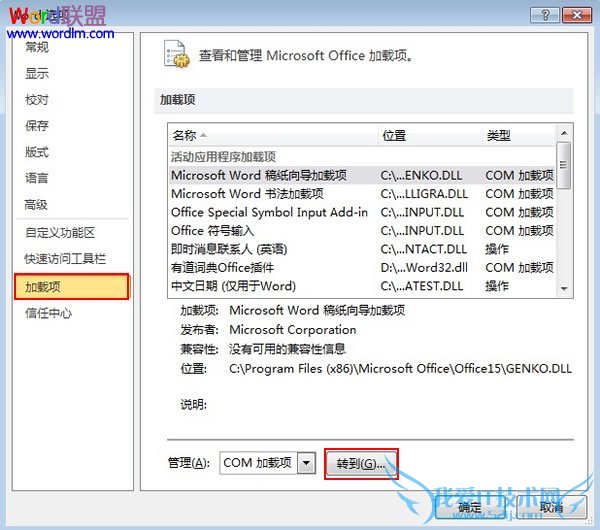Click the D:\...Word32.dll location cell
The width and height of the screenshot is (600, 530).
[424, 267]
